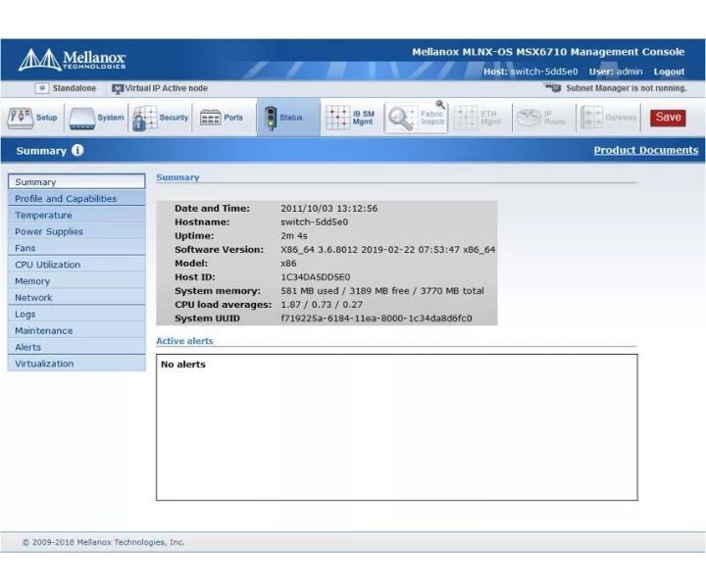Open Fabric Inspector magnifier icon
This screenshot has width=706, height=588.
tap(401, 118)
